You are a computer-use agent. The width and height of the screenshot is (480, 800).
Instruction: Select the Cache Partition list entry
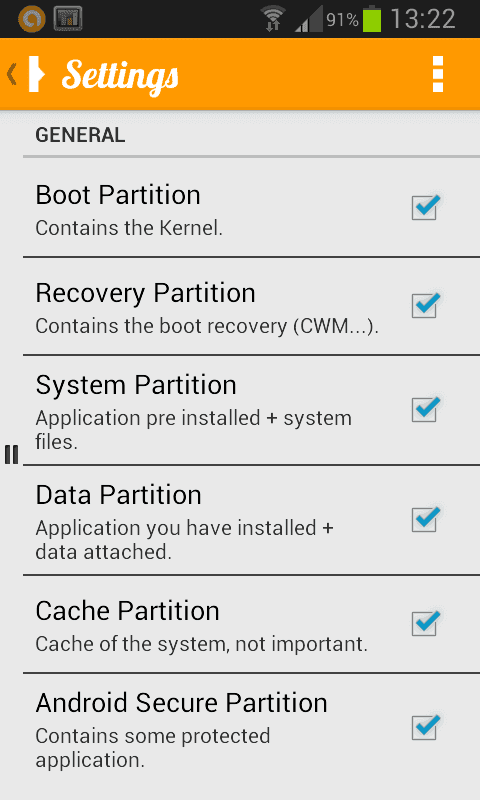[x=251, y=623]
